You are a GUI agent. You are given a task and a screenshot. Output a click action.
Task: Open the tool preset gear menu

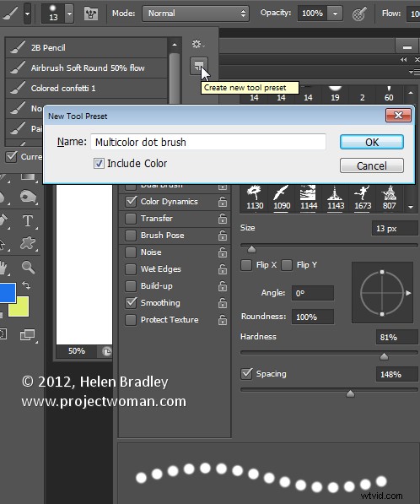(x=198, y=44)
